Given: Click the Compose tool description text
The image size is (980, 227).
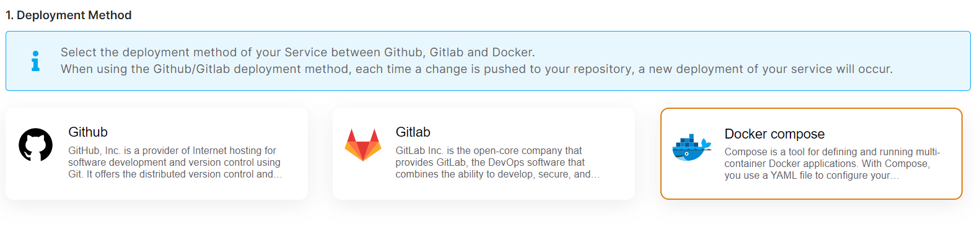Looking at the screenshot, I should pyautogui.click(x=832, y=164).
